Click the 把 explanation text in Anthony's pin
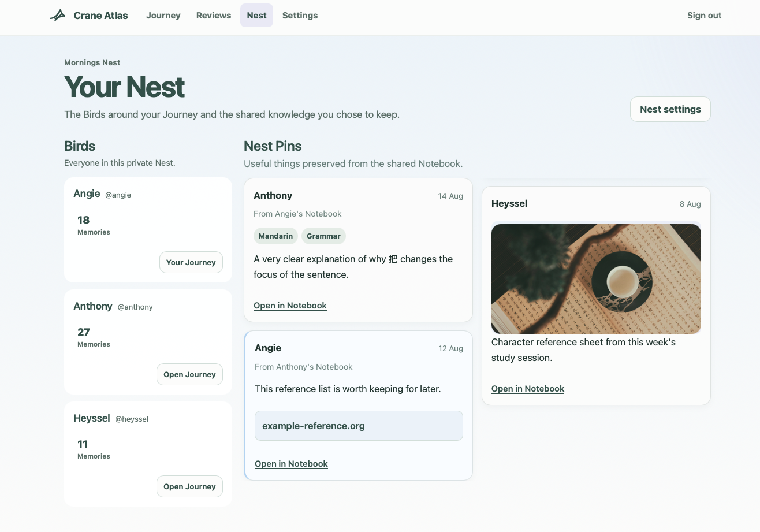Viewport: 760px width, 532px height. [x=353, y=267]
